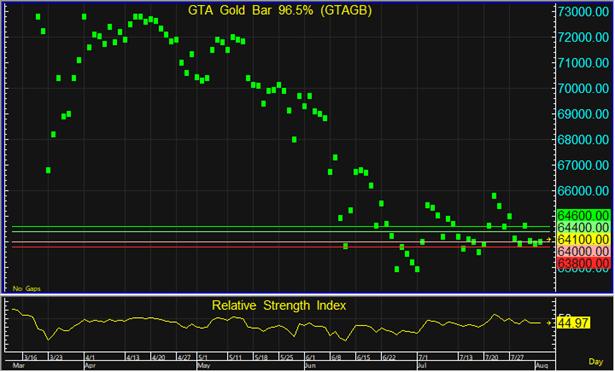Viewport: 615px width, 372px height.
Task: Click the 7/1 date on time axis
Action: point(423,357)
